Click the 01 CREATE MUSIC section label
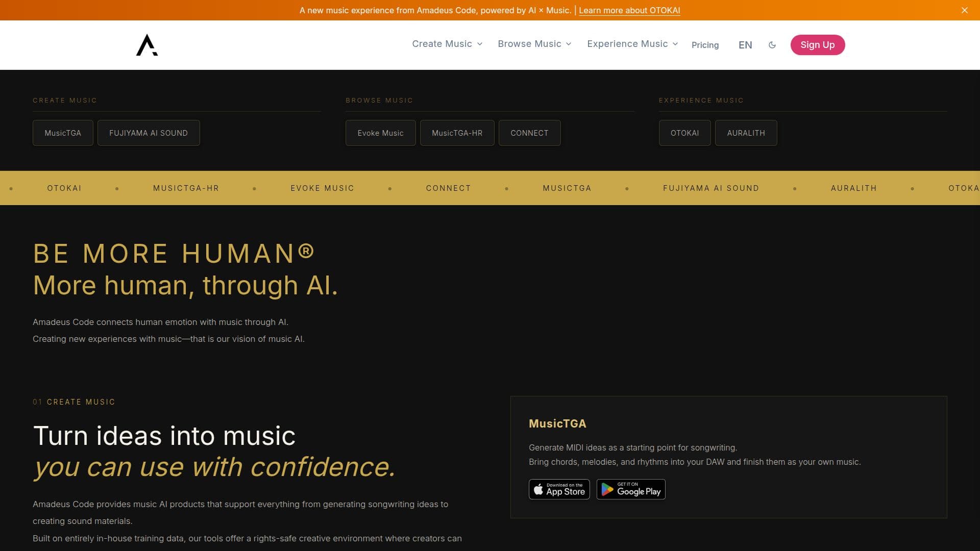The height and width of the screenshot is (551, 980). click(x=74, y=402)
